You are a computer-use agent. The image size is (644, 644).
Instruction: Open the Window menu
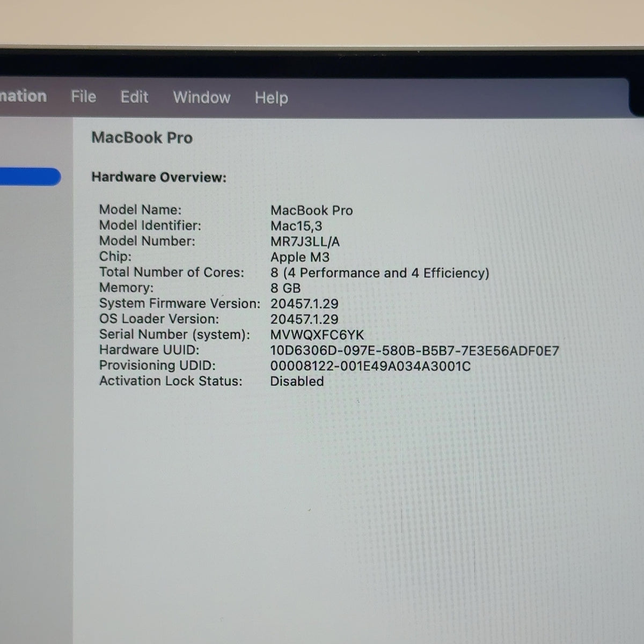(x=202, y=97)
